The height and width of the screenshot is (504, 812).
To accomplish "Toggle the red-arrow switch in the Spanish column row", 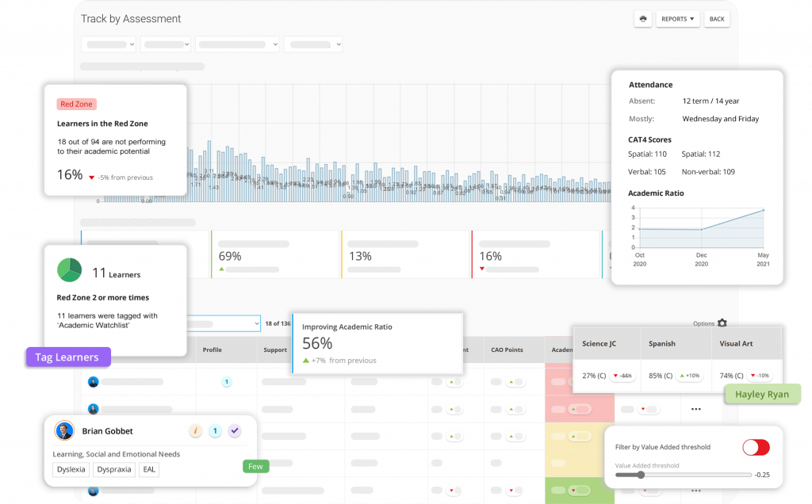I will 649,410.
